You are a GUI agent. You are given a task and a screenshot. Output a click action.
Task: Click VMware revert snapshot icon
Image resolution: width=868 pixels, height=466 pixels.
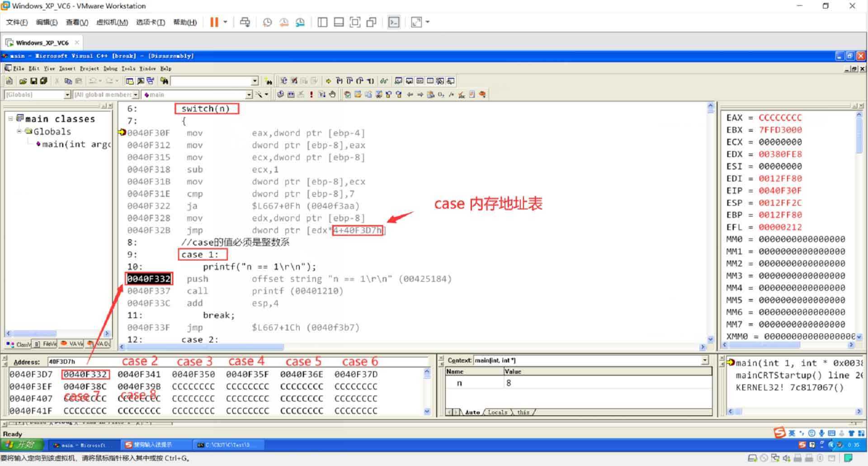pos(284,22)
